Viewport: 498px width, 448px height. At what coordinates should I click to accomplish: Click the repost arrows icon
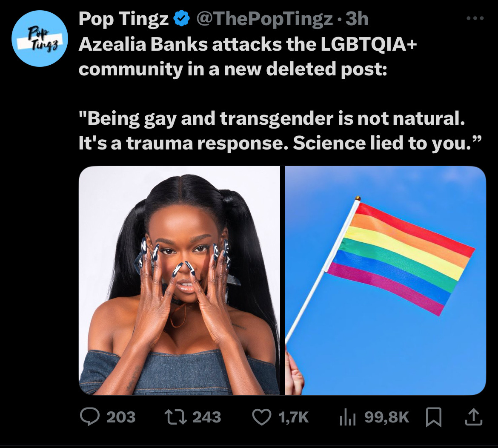(x=175, y=417)
